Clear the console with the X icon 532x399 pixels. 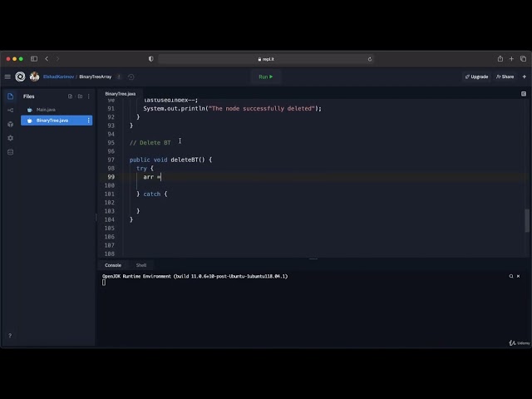[518, 276]
